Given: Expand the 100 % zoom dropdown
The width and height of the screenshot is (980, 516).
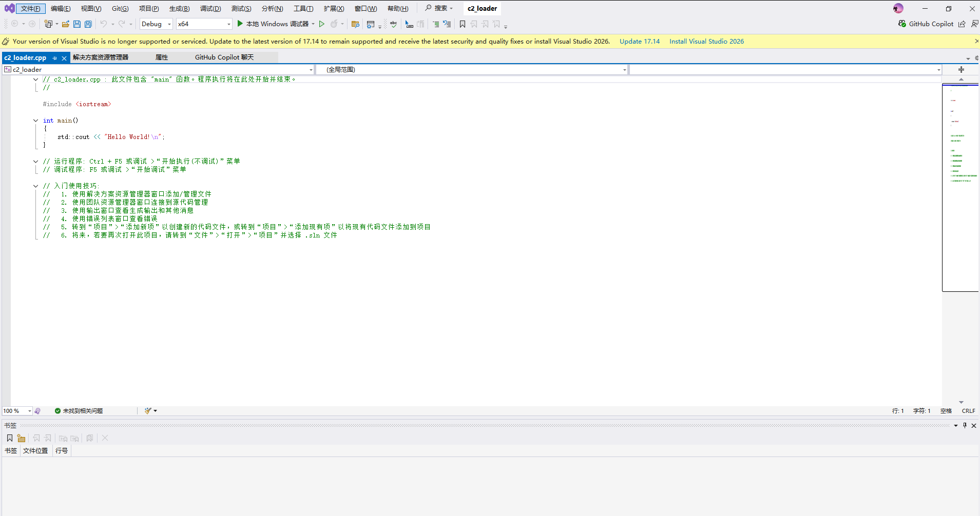Looking at the screenshot, I should [x=29, y=411].
